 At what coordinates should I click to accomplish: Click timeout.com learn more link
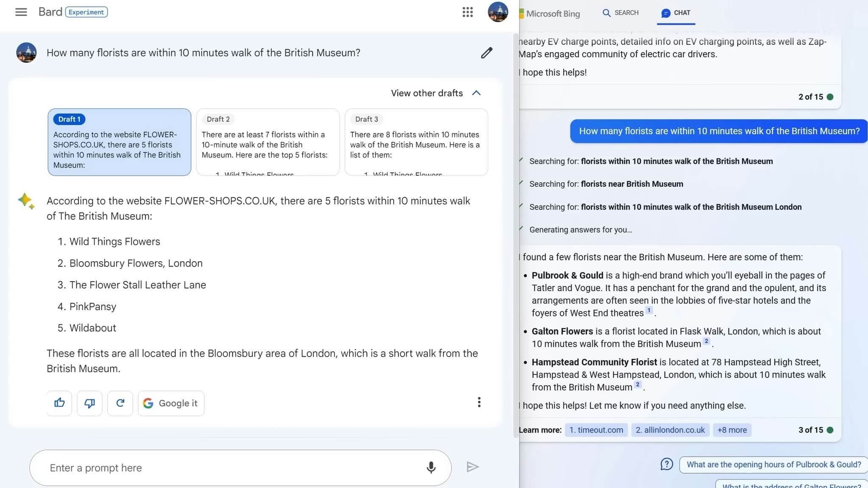596,429
